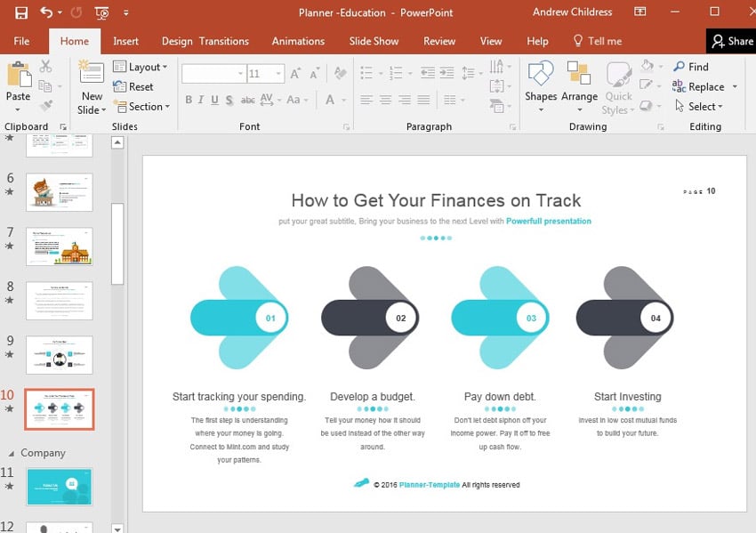Expand the font size dropdown

279,74
